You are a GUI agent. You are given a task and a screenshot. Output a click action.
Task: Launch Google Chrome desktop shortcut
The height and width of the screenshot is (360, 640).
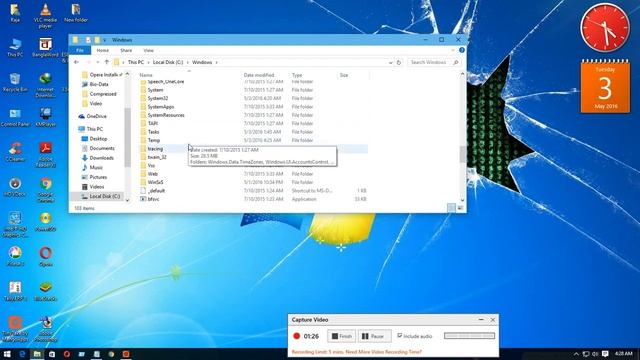click(45, 190)
